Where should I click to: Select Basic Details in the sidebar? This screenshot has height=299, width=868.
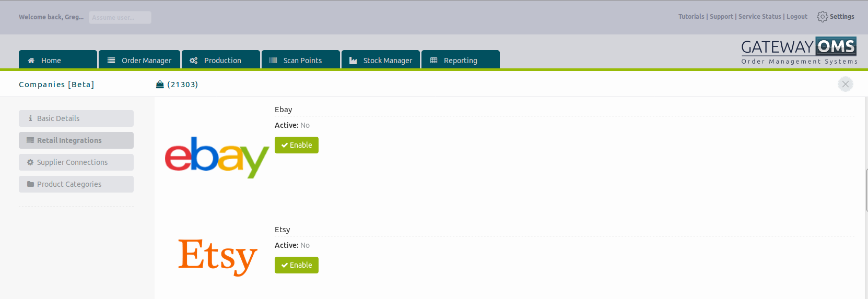[x=76, y=118]
